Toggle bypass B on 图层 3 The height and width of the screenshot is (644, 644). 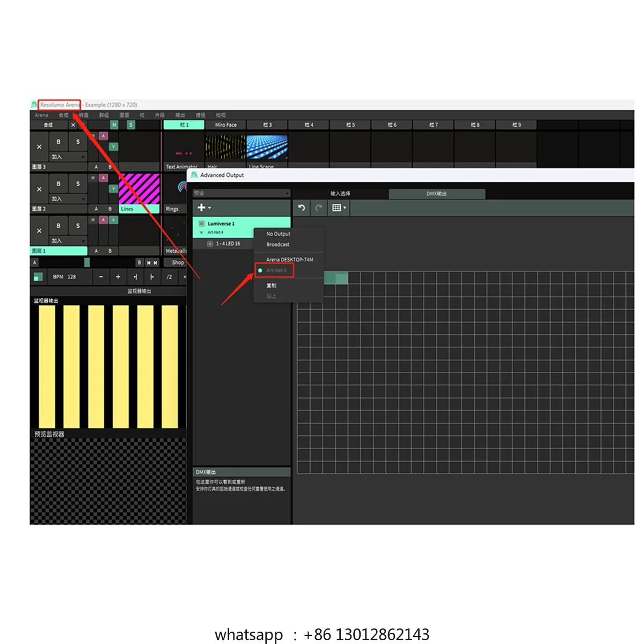point(58,142)
